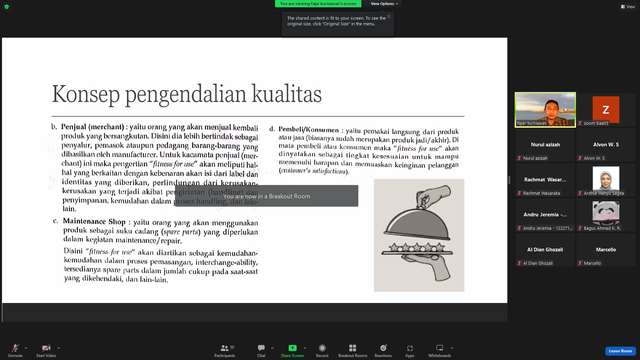Select Alvon W. S participant tile

(606, 145)
